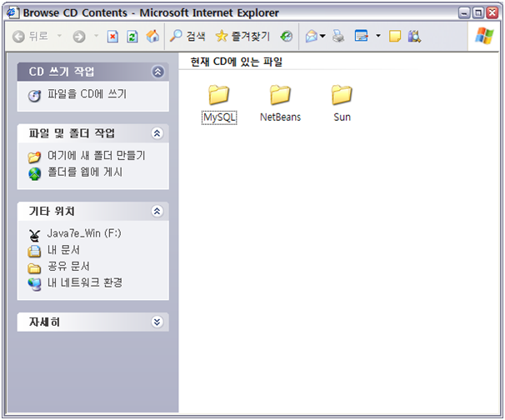Open the edit dropdown arrow
Image resolution: width=505 pixels, height=420 pixels.
pos(378,36)
